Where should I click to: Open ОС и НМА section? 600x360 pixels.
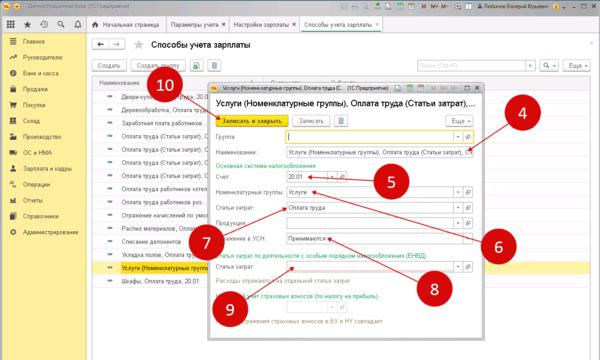(37, 153)
